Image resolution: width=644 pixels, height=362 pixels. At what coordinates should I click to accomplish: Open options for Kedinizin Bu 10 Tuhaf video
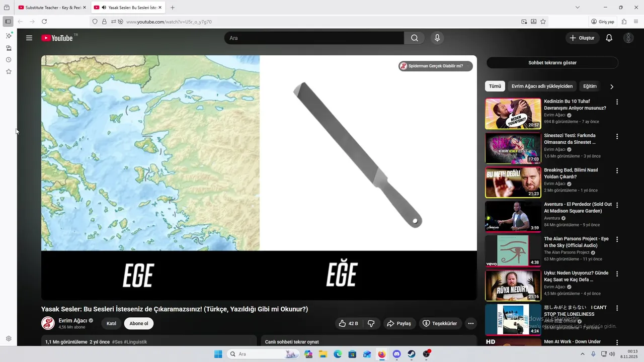[617, 102]
